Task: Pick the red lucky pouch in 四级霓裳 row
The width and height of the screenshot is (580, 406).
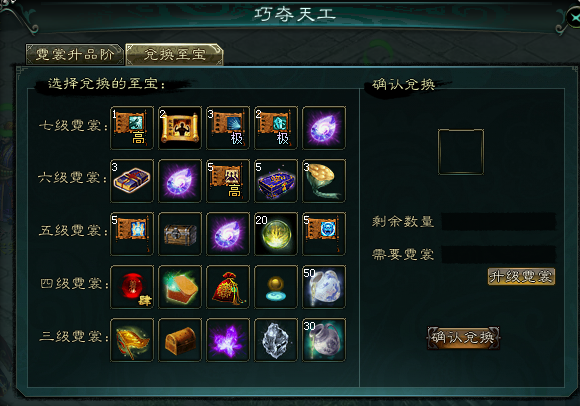Action: 228,287
